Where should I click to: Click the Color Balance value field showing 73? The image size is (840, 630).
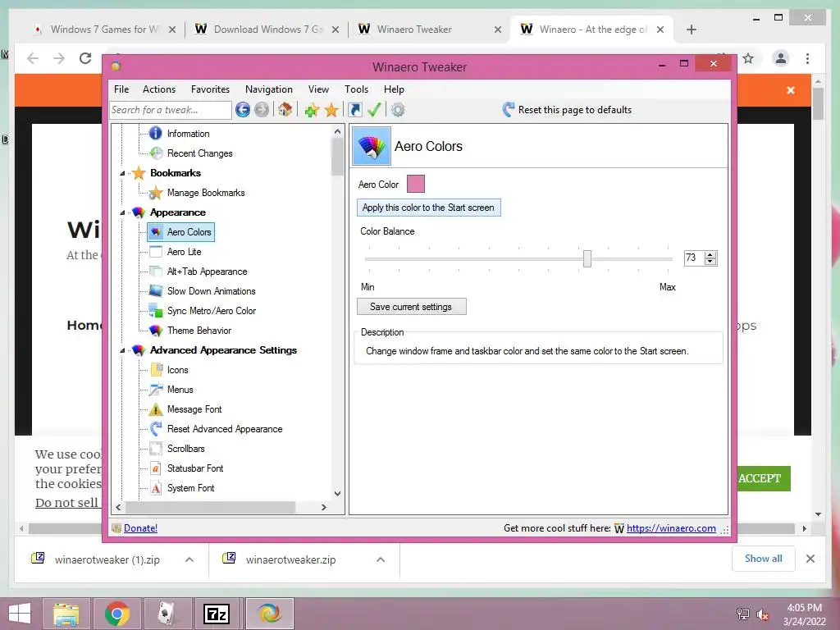pos(694,258)
